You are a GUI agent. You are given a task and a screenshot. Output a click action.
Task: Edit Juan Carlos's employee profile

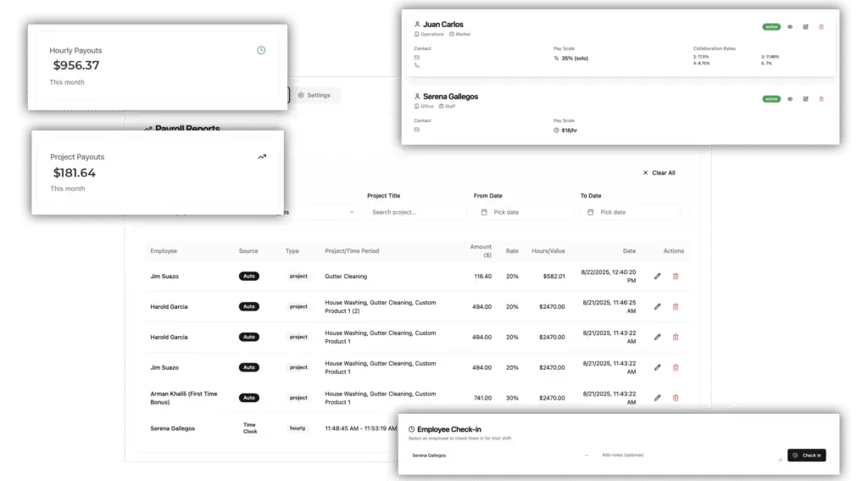point(805,27)
